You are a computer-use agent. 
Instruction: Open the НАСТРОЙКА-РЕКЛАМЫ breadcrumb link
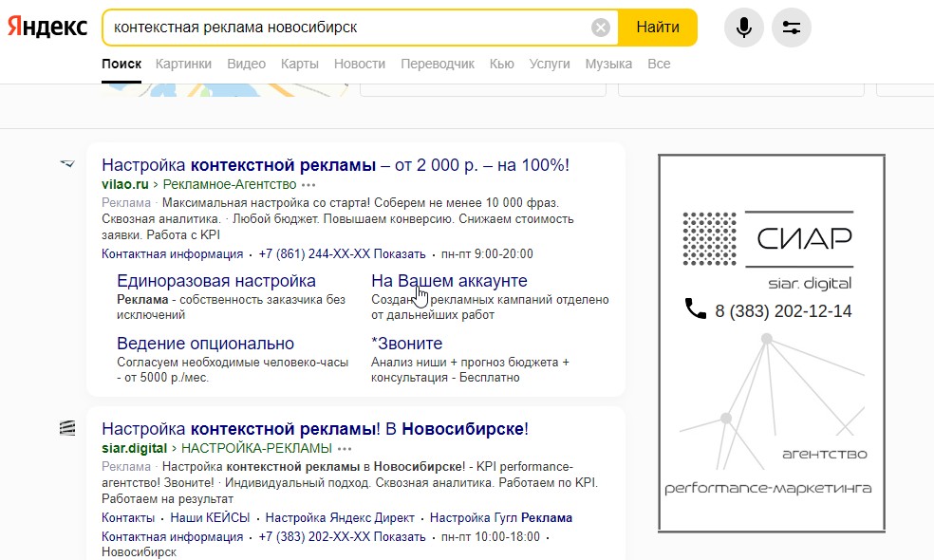click(256, 449)
